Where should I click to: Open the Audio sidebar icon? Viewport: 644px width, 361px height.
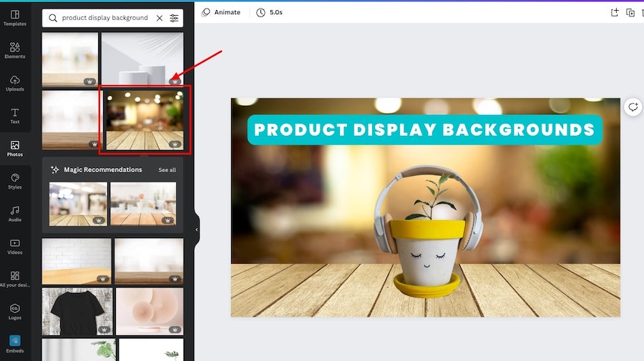[15, 214]
